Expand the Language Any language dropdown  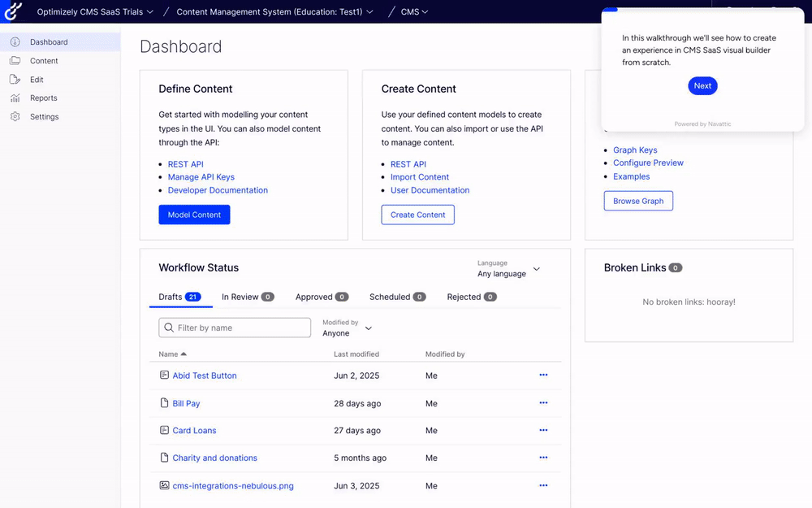point(509,269)
